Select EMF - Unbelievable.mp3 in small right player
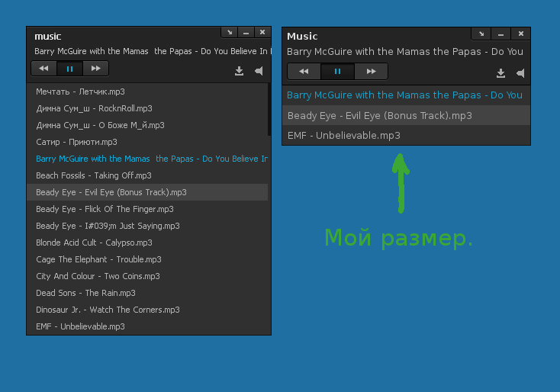 click(343, 136)
